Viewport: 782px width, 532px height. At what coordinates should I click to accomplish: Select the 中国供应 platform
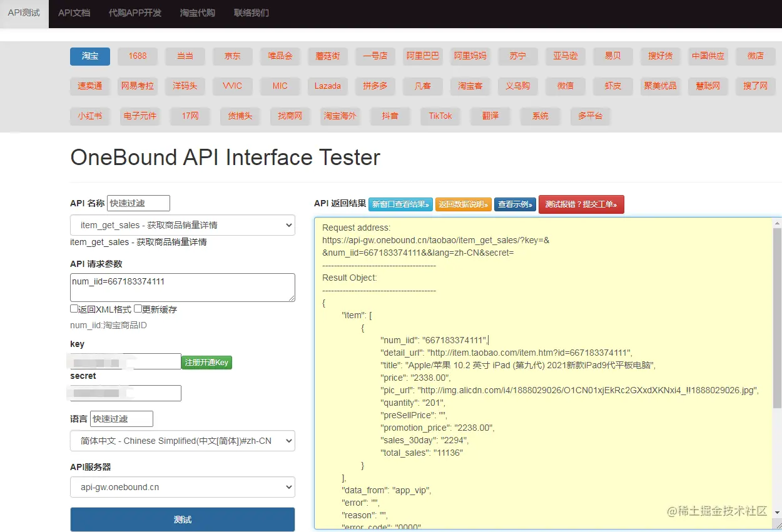pos(708,56)
